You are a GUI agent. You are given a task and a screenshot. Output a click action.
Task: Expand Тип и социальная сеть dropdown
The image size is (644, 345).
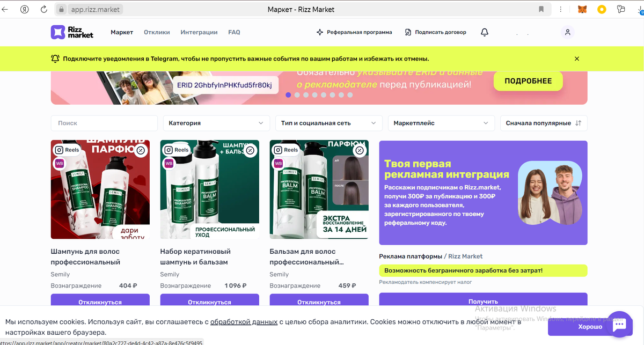(329, 123)
